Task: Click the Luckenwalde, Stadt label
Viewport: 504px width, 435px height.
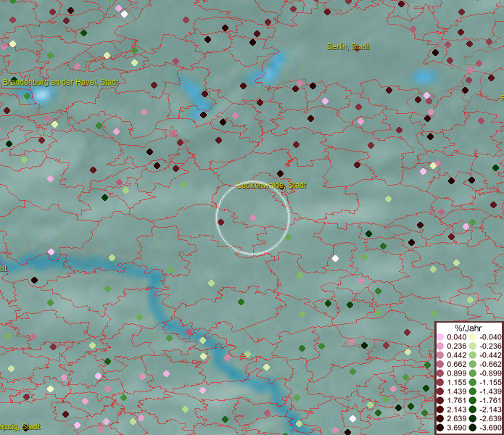Action: click(x=272, y=185)
